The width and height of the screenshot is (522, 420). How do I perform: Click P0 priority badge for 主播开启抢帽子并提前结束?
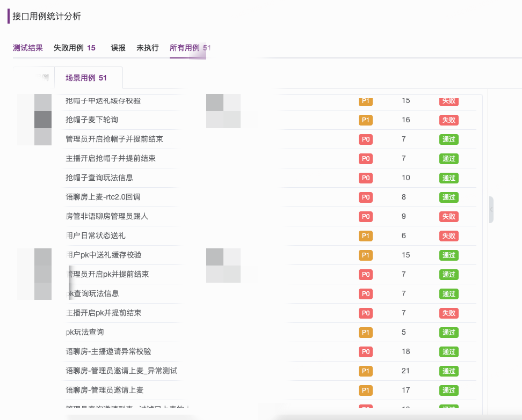coord(366,159)
